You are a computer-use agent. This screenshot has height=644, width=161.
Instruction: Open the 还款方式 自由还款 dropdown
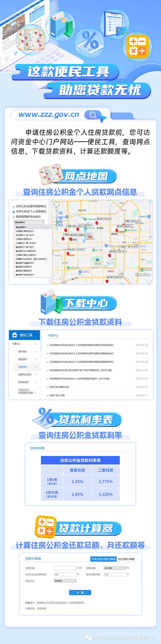pos(65,581)
